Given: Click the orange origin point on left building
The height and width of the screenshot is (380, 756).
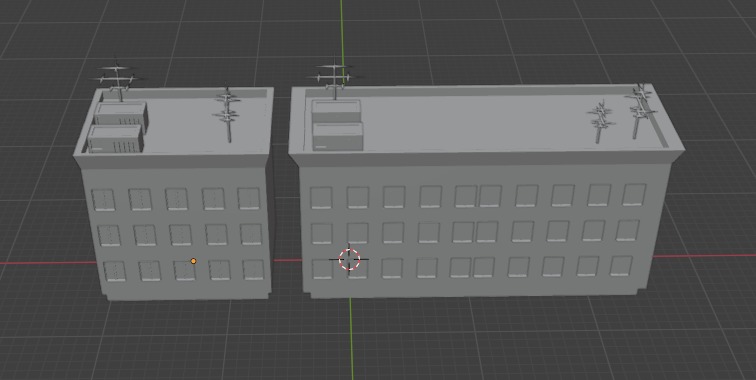Looking at the screenshot, I should [x=193, y=261].
